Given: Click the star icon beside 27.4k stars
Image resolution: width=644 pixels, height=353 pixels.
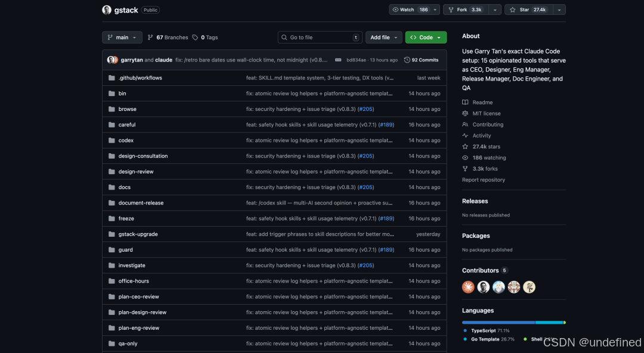Looking at the screenshot, I should (465, 147).
